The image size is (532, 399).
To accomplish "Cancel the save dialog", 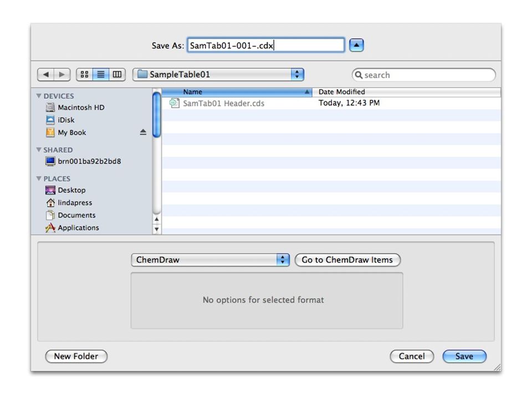I will pos(412,356).
